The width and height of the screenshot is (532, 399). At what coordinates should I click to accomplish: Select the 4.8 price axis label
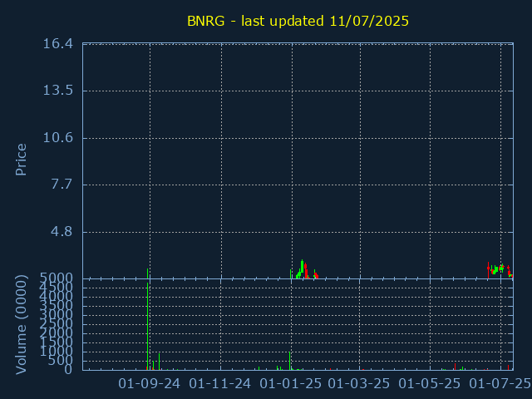click(x=62, y=232)
